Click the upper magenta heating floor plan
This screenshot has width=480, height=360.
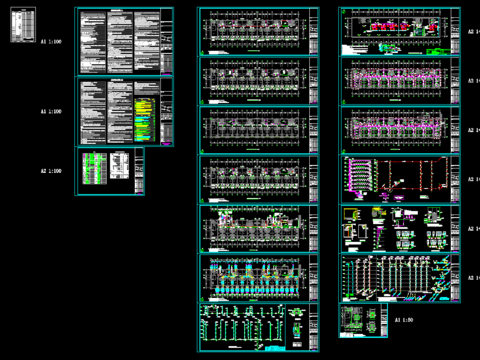tap(400, 81)
